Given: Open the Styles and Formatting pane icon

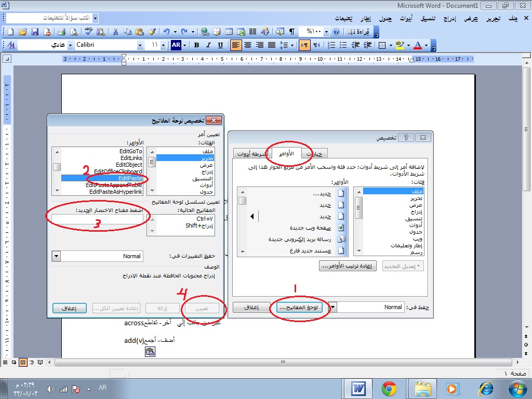Looking at the screenshot, I should click(11, 45).
